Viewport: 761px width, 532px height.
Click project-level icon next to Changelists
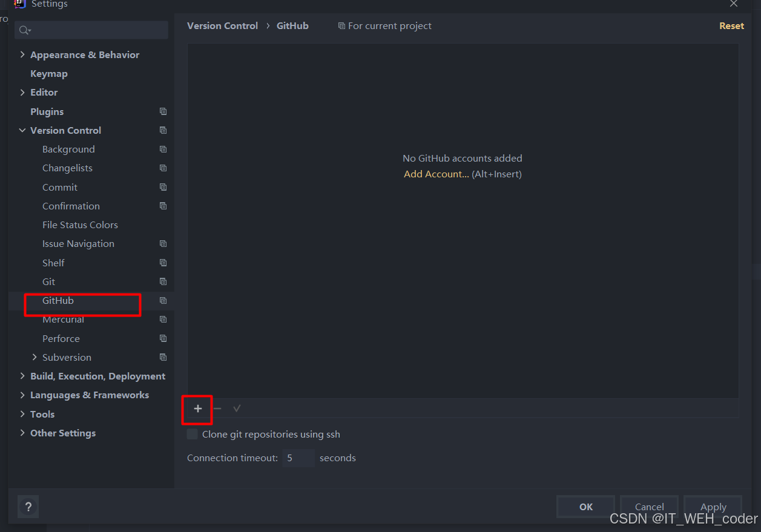tap(163, 168)
